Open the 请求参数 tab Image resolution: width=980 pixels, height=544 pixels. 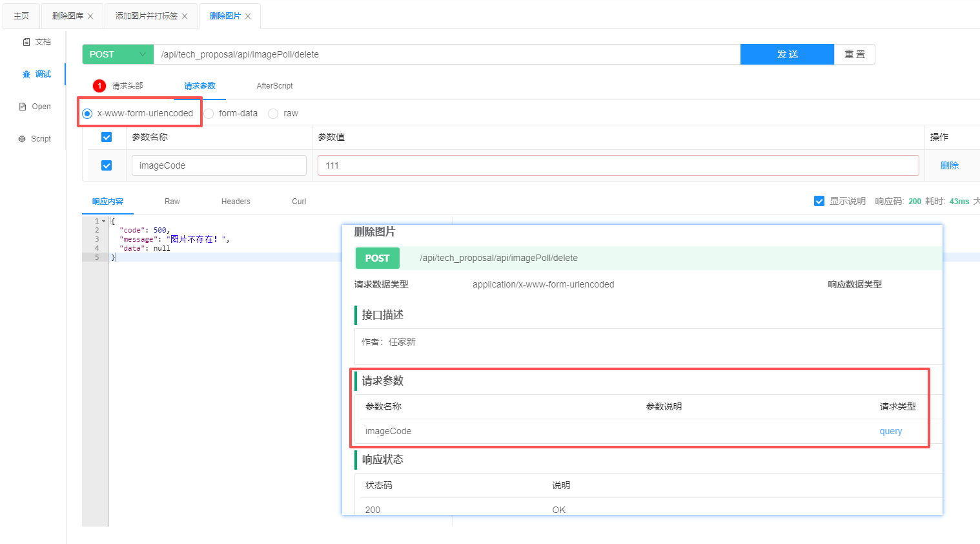[200, 86]
